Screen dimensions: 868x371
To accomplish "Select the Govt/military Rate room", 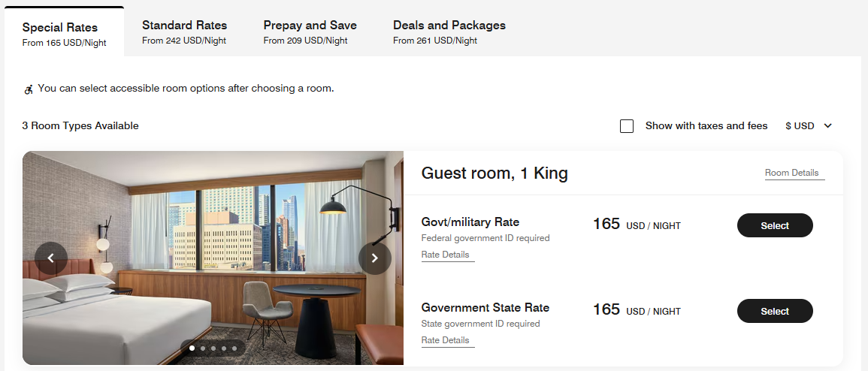I will (x=775, y=225).
